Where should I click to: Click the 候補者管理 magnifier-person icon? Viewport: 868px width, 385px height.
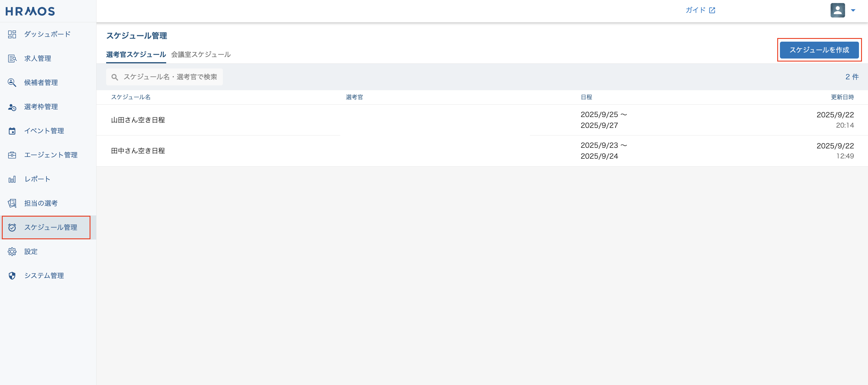12,83
